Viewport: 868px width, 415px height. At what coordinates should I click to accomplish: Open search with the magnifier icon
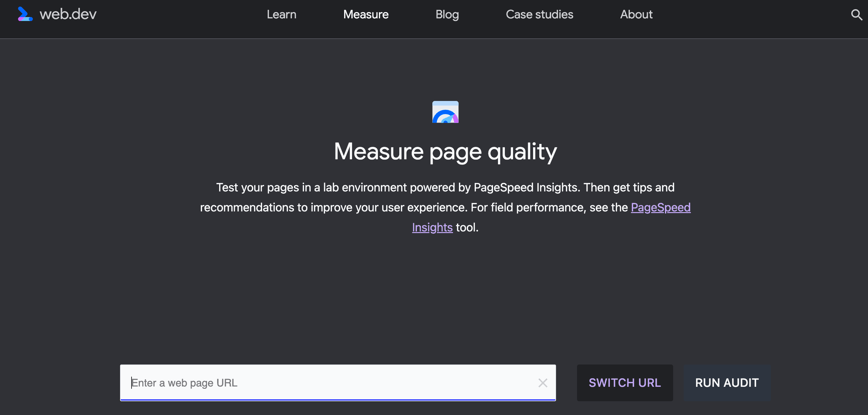tap(856, 14)
